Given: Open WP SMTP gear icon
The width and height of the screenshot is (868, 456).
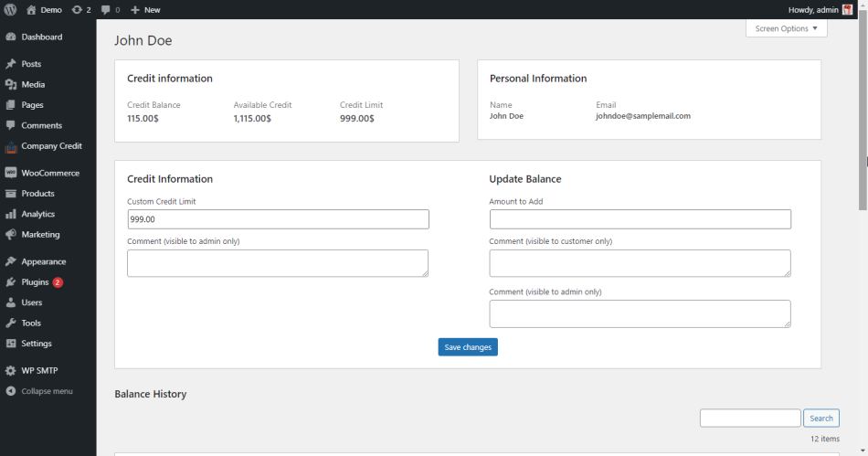Looking at the screenshot, I should (x=11, y=371).
